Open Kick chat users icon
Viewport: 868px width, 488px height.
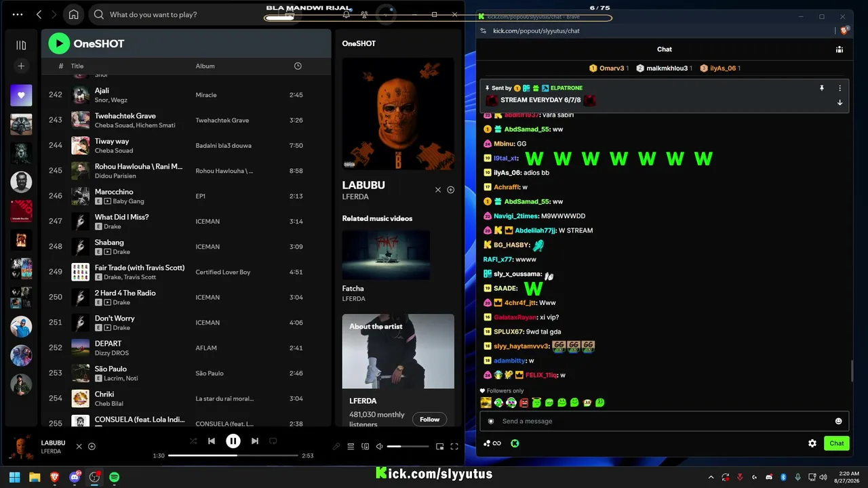tap(840, 49)
